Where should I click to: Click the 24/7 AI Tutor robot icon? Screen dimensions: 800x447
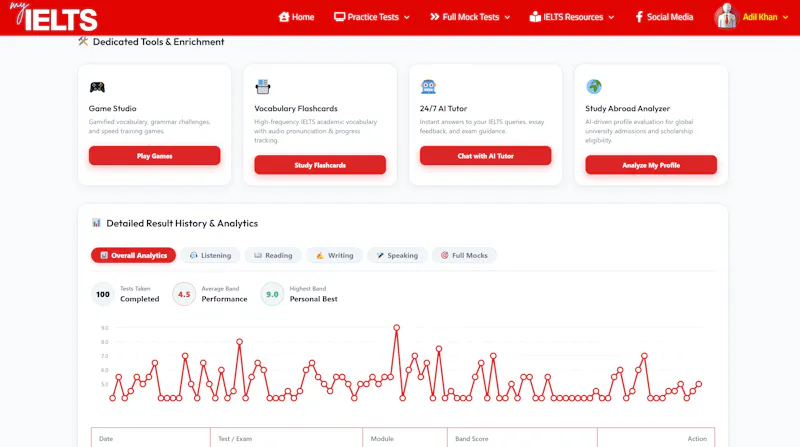(x=428, y=87)
